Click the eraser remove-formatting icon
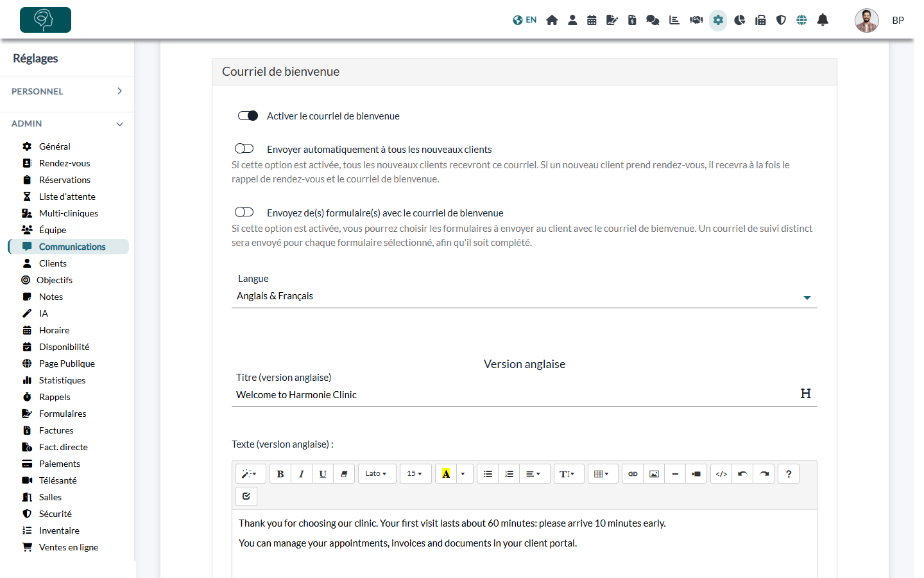Screen dimensions: 924x578 pos(344,474)
